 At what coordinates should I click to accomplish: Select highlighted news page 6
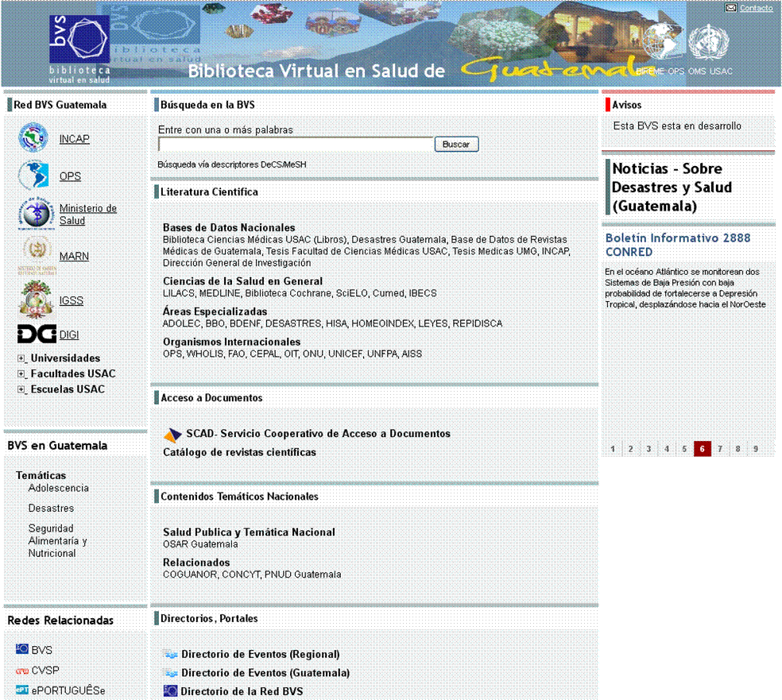tap(703, 449)
